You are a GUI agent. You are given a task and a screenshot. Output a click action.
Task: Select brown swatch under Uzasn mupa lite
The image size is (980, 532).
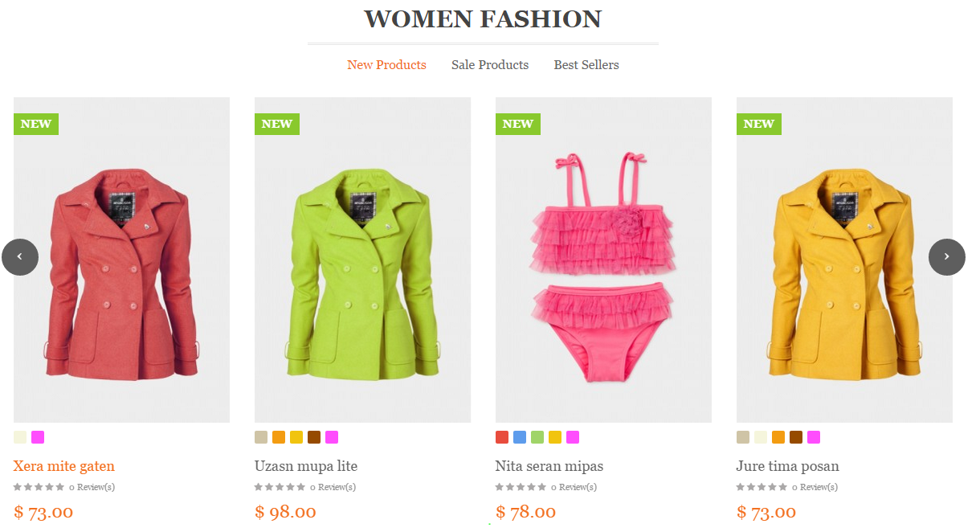pos(314,437)
